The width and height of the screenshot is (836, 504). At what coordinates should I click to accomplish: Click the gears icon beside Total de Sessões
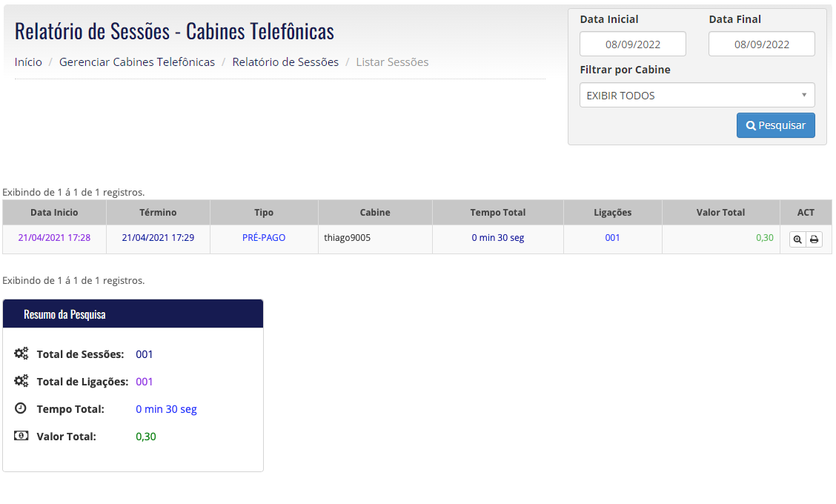point(21,354)
